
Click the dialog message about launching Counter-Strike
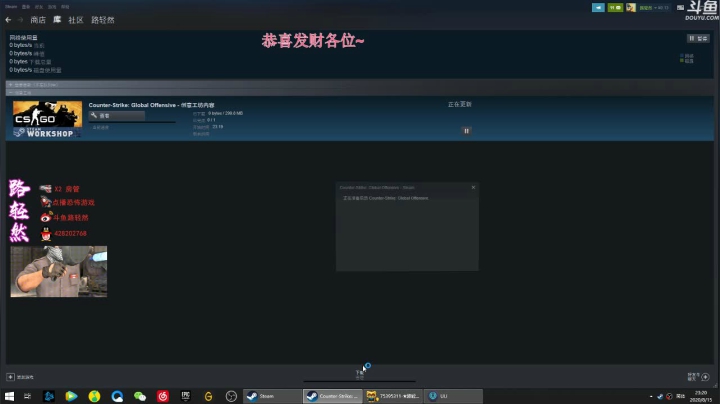386,198
